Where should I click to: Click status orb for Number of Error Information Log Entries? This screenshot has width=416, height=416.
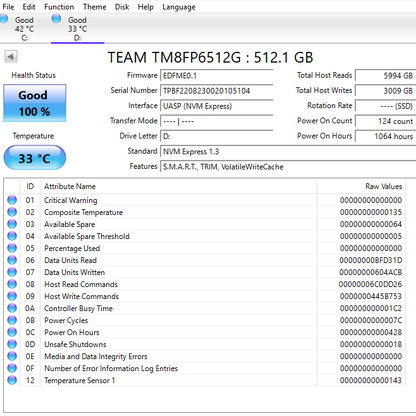click(x=12, y=368)
